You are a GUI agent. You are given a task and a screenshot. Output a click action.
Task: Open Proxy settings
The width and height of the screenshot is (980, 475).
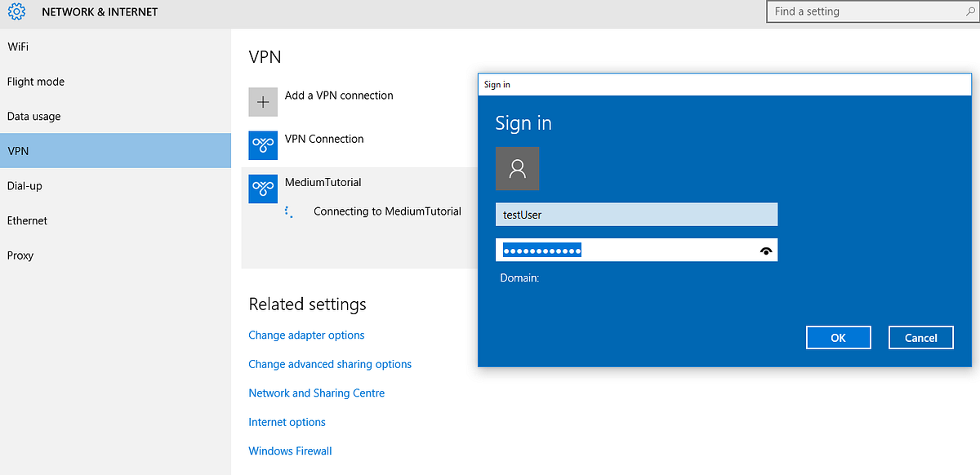pyautogui.click(x=115, y=255)
